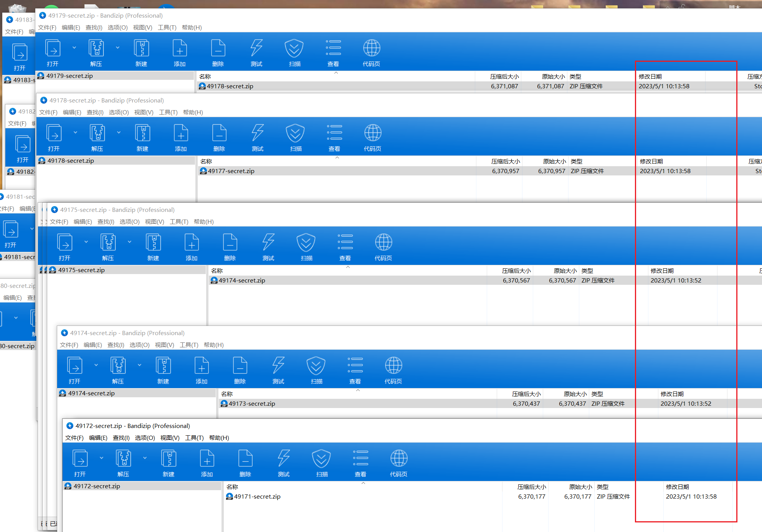Select 49171-secret.zip in the file list

coord(257,497)
